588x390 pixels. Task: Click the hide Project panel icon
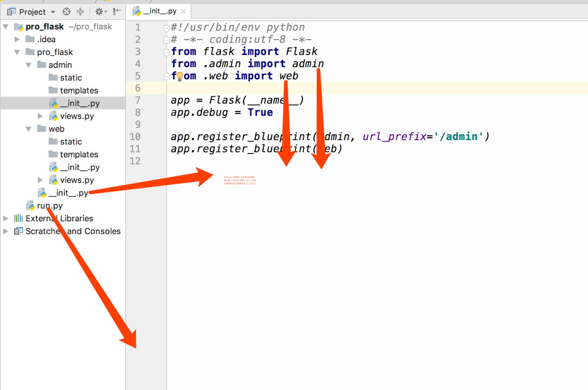pyautogui.click(x=117, y=12)
